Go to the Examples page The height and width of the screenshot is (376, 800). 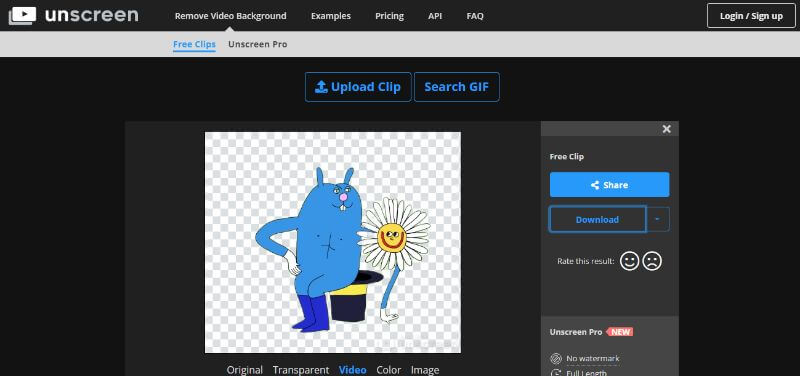tap(331, 16)
